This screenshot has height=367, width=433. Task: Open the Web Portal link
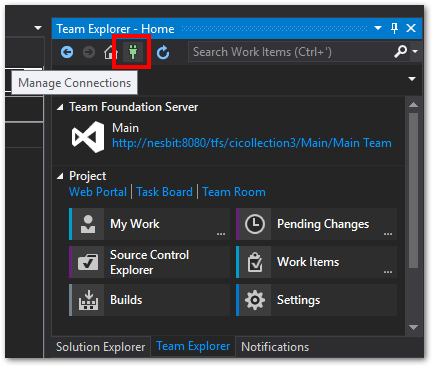pyautogui.click(x=98, y=192)
